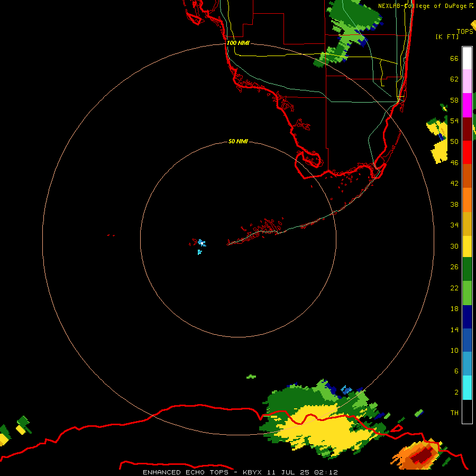
Task: Click the '26' legend value
Action: tap(454, 267)
